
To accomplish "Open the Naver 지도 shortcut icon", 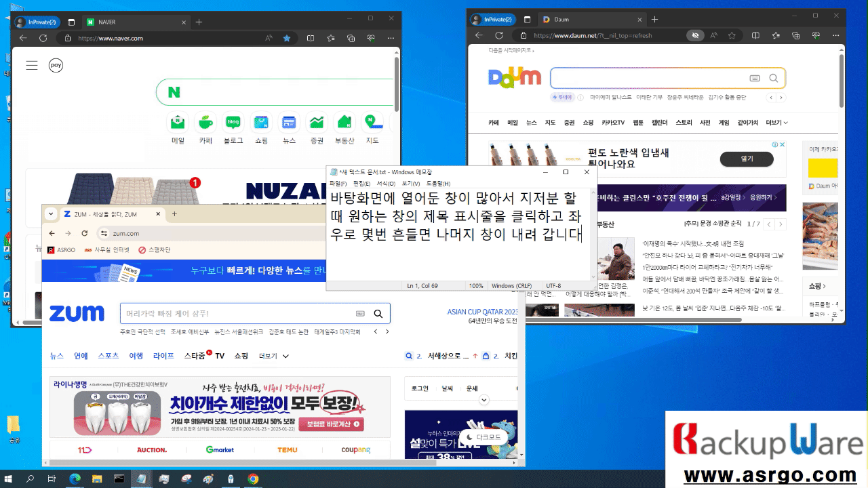I will (372, 123).
